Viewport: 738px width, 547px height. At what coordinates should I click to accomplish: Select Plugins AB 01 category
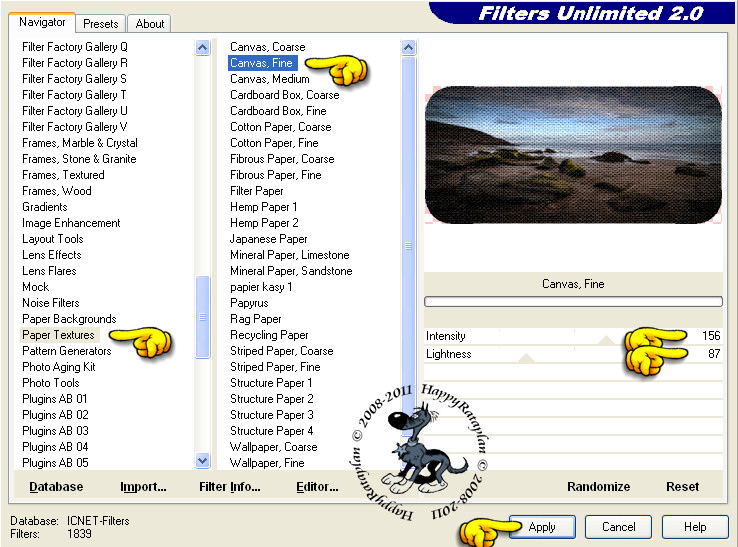(x=55, y=399)
